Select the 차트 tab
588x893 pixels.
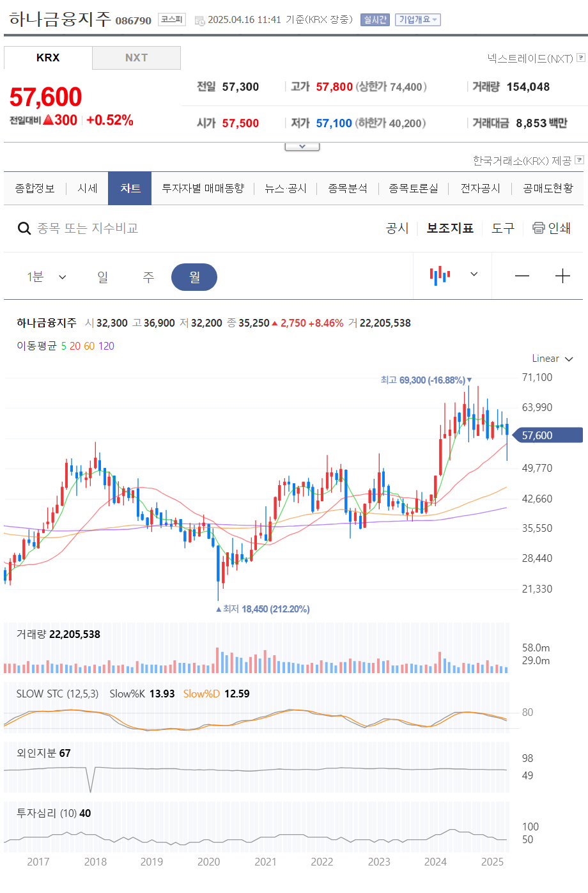point(130,189)
